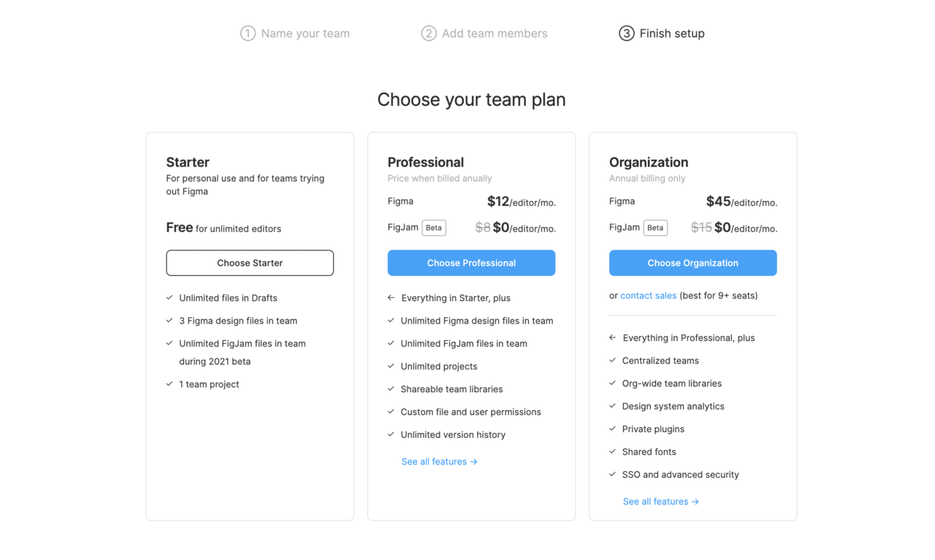Click checkmark next to 1 team project

(169, 384)
